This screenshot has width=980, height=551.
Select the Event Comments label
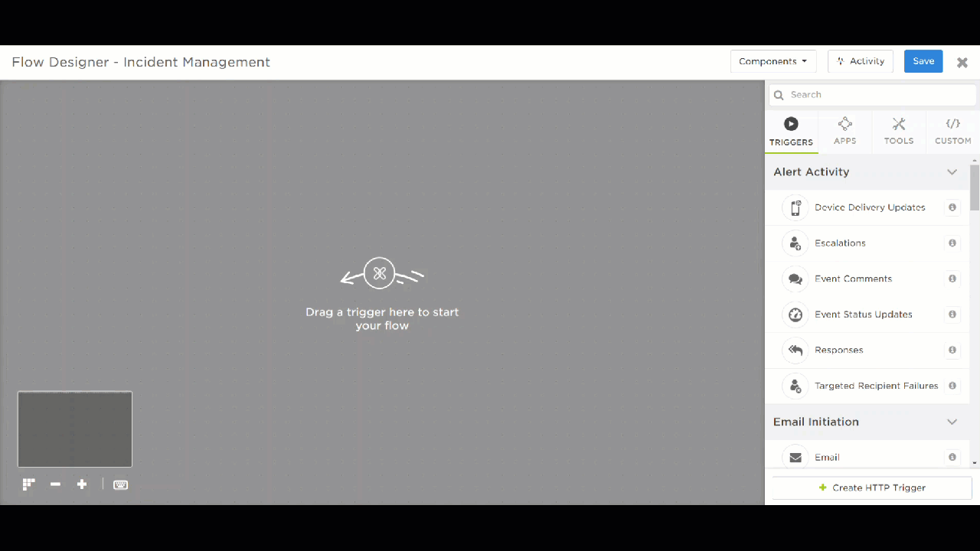[853, 279]
